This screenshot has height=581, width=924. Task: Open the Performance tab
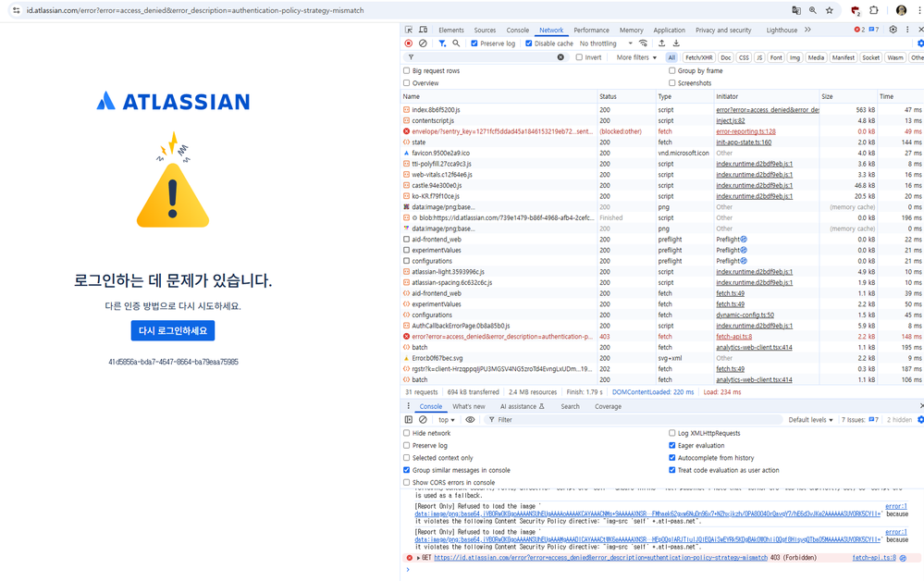coord(592,30)
